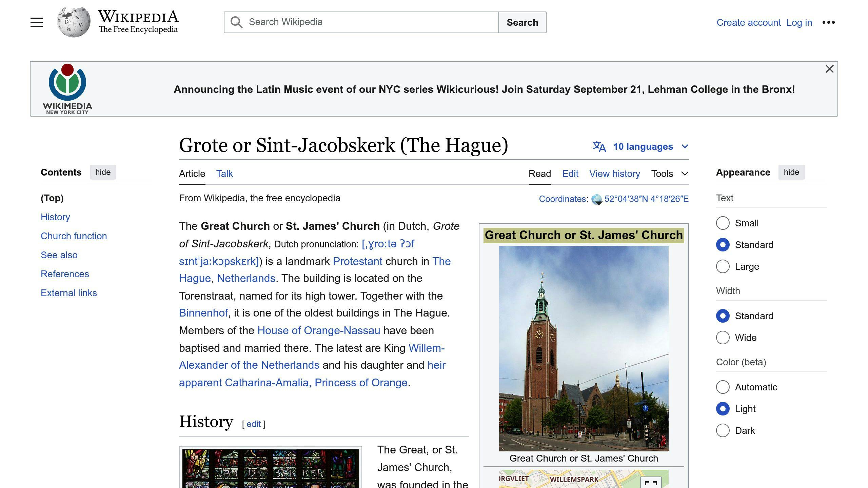Screen dimensions: 868x488
Task: Open the Edit tab
Action: tap(570, 174)
